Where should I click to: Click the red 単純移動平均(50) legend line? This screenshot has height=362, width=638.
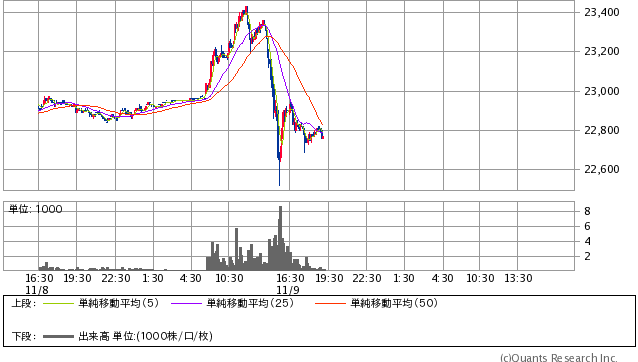pyautogui.click(x=330, y=303)
